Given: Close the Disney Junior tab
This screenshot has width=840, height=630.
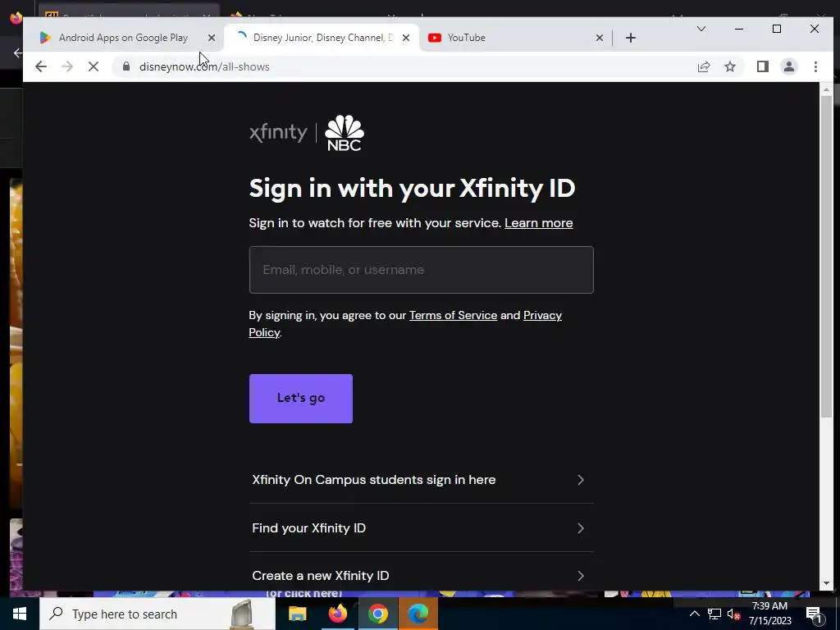Looking at the screenshot, I should (406, 38).
